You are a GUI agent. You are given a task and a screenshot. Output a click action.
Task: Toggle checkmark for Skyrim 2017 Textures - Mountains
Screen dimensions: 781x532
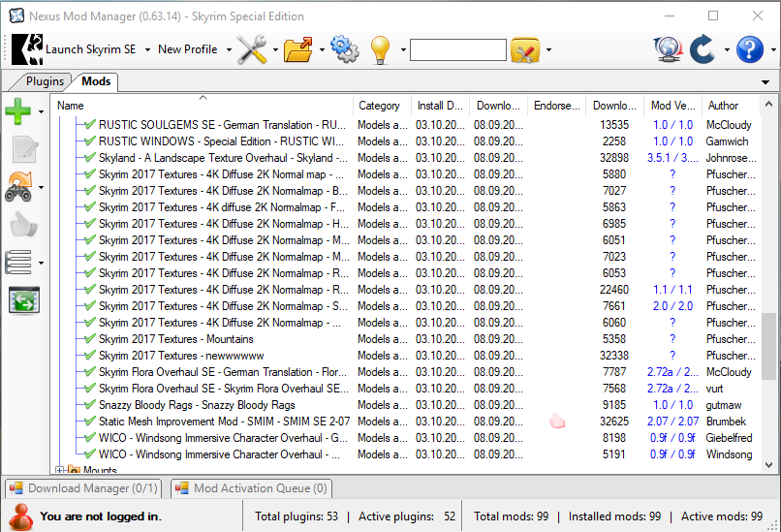pos(89,339)
